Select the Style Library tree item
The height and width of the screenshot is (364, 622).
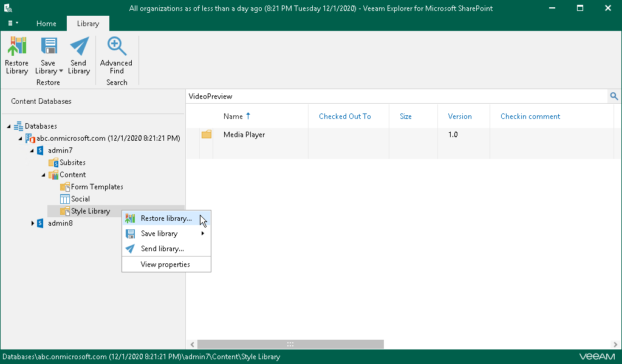[91, 211]
